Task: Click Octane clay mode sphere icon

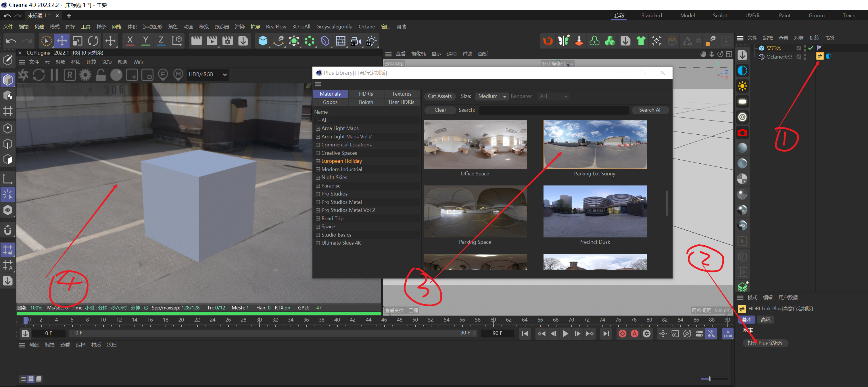Action: coord(116,75)
